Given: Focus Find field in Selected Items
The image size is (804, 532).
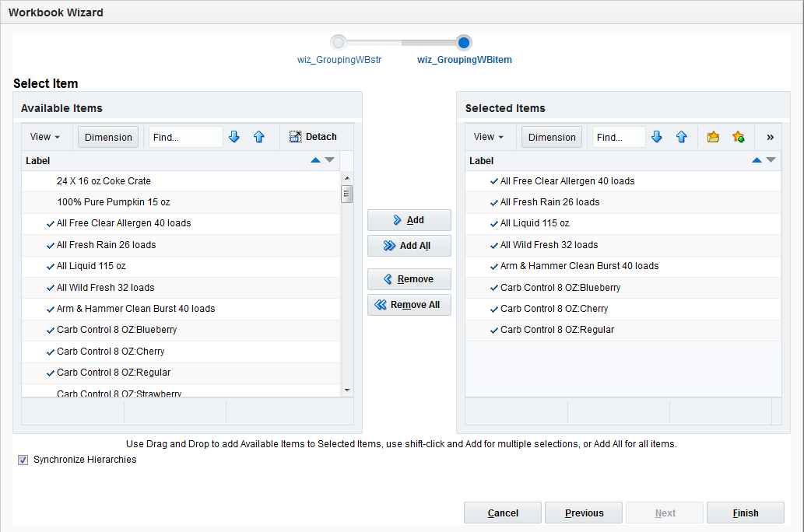Looking at the screenshot, I should pyautogui.click(x=619, y=138).
